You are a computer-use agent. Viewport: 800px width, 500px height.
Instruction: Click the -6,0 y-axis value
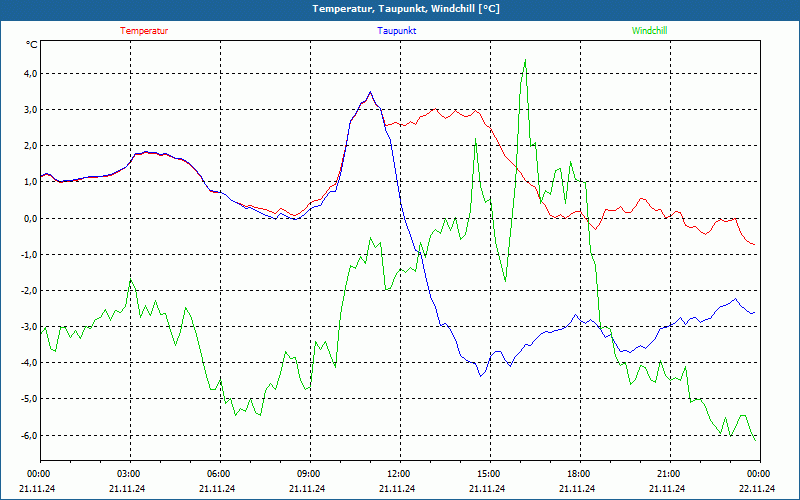[x=29, y=435]
